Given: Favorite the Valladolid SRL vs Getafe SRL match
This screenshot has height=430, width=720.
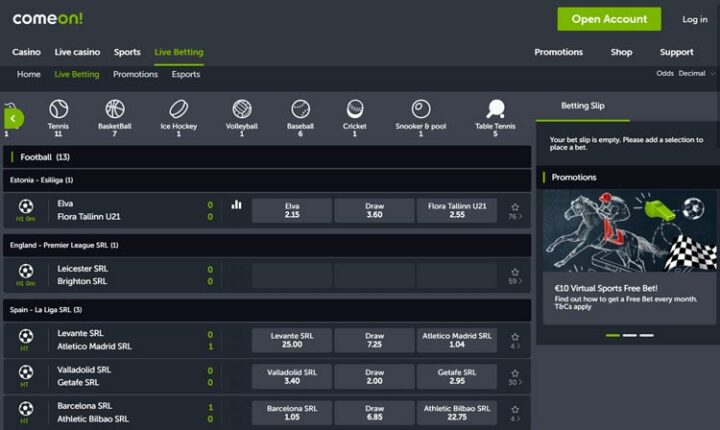Looking at the screenshot, I should (515, 373).
